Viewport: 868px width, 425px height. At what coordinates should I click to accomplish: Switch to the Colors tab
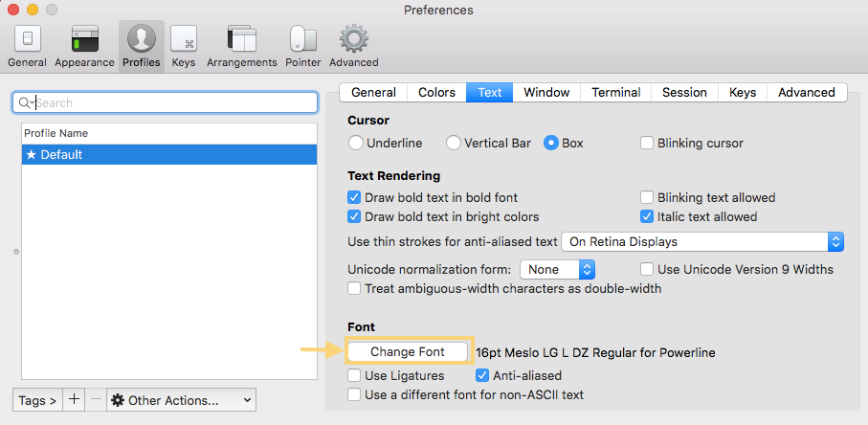tap(436, 93)
